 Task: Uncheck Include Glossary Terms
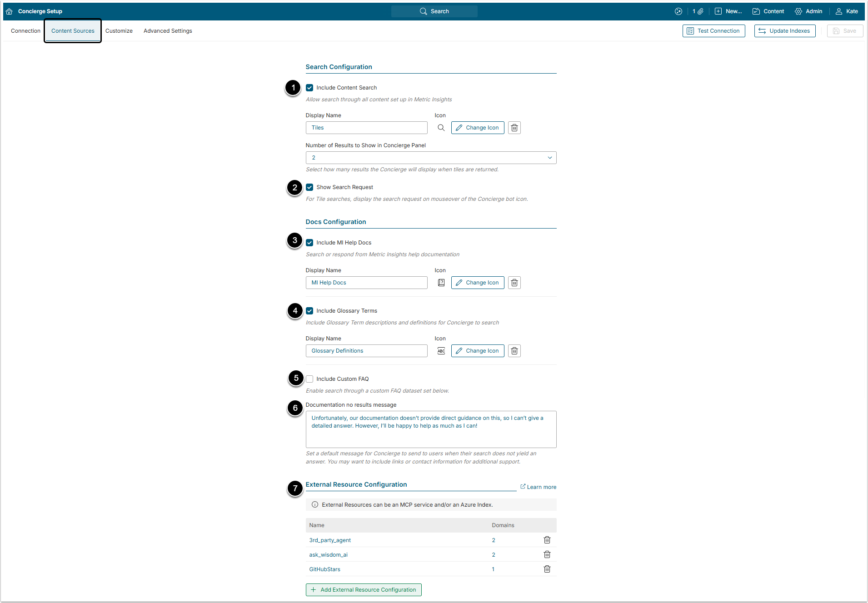pos(309,311)
